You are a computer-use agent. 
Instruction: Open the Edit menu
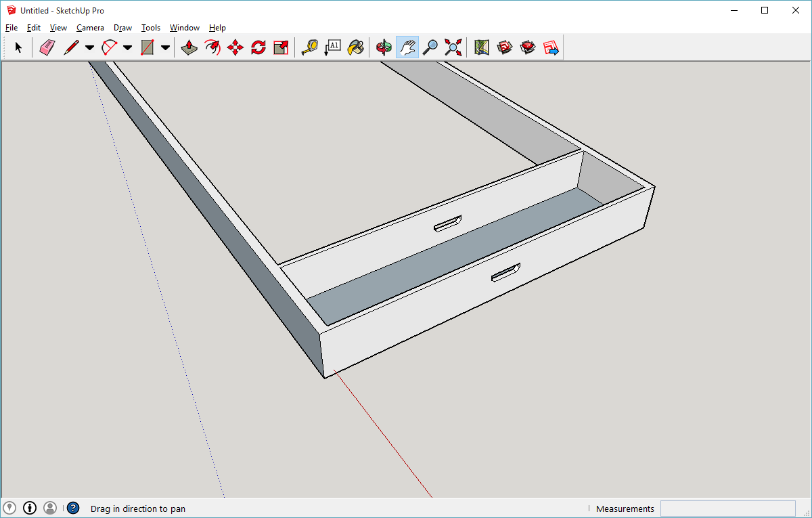pyautogui.click(x=34, y=28)
